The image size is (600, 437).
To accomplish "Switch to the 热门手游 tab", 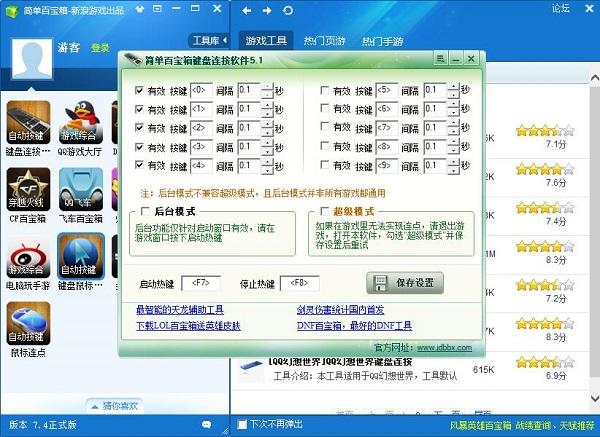I will tap(382, 41).
